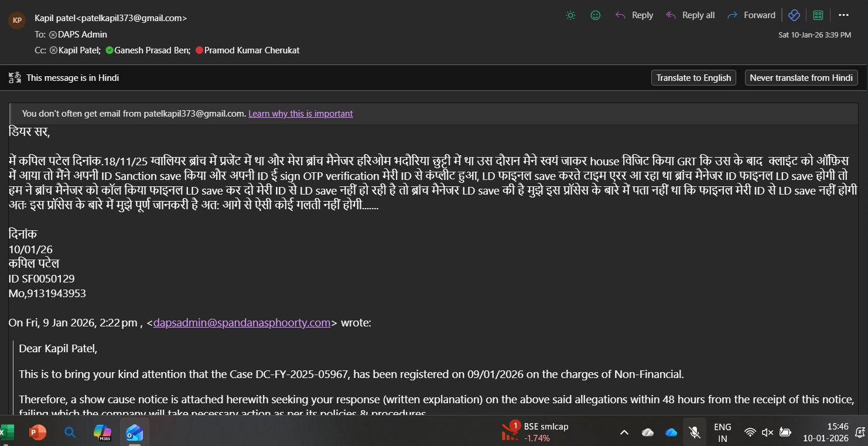Click the light/dark mode sun icon
The width and height of the screenshot is (868, 446).
pyautogui.click(x=570, y=15)
